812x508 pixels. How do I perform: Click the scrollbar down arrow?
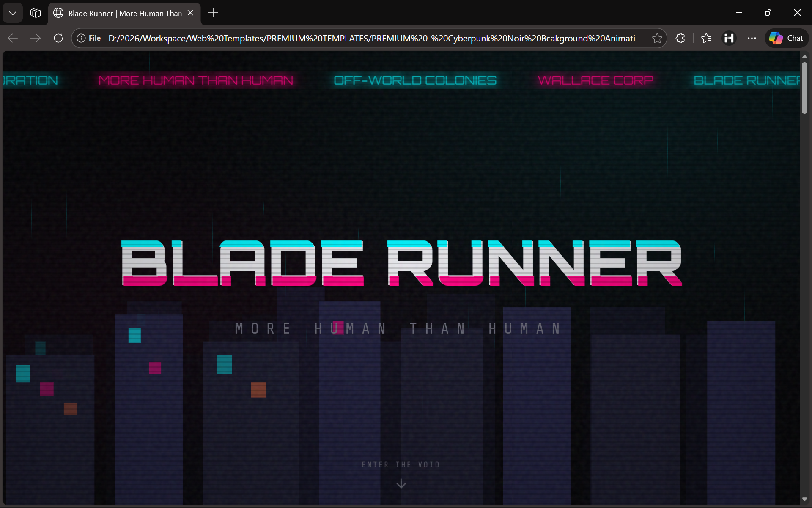[x=804, y=500]
